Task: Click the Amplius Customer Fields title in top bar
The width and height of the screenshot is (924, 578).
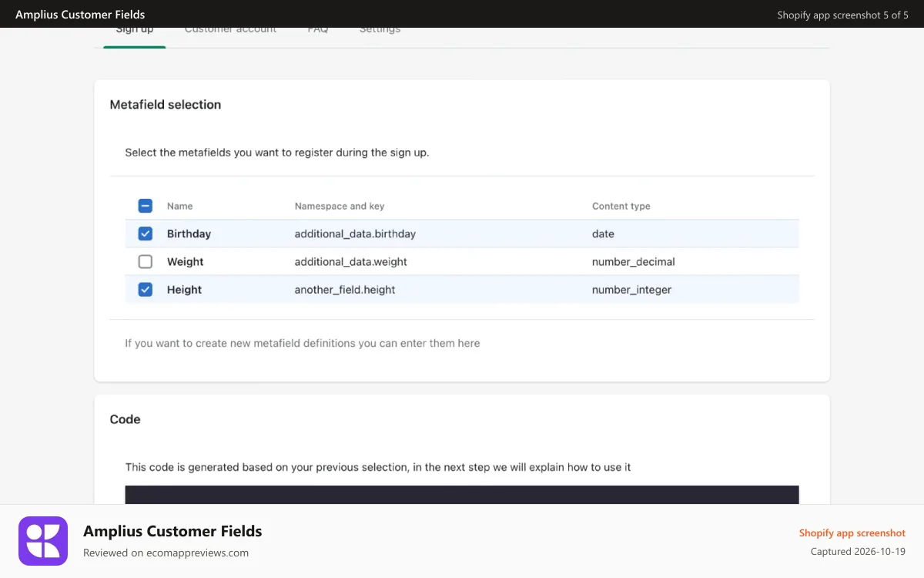Action: [80, 14]
